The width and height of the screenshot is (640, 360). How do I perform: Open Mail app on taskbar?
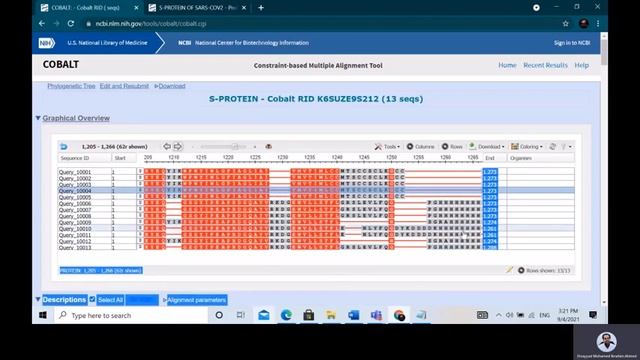264,315
